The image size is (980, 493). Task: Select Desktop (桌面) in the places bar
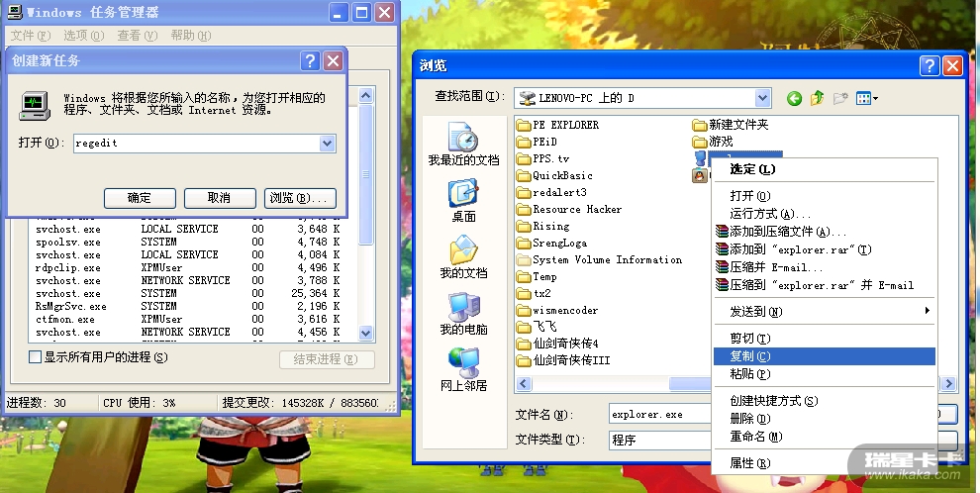coord(463,201)
